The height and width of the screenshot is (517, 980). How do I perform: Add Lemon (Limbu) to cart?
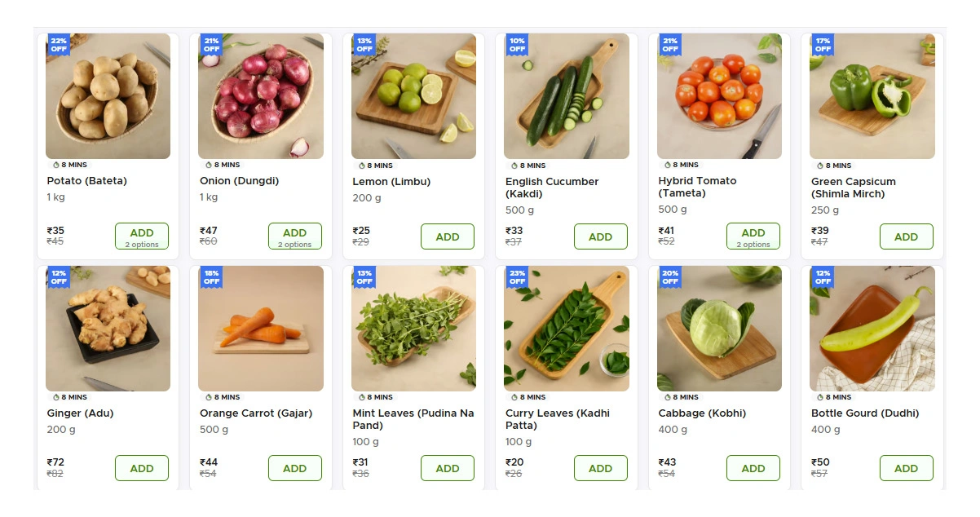(448, 236)
